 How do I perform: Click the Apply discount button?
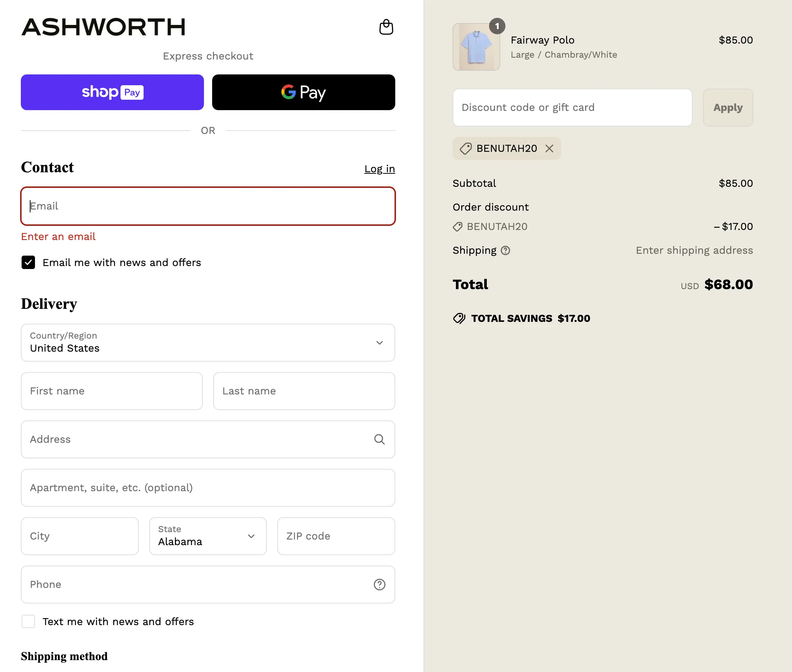tap(728, 108)
